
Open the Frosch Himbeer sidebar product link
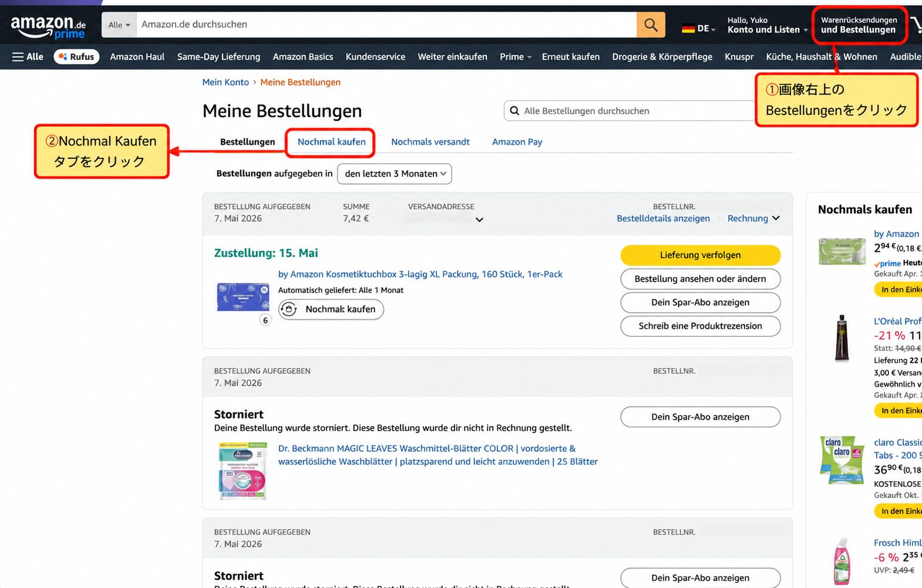click(897, 543)
